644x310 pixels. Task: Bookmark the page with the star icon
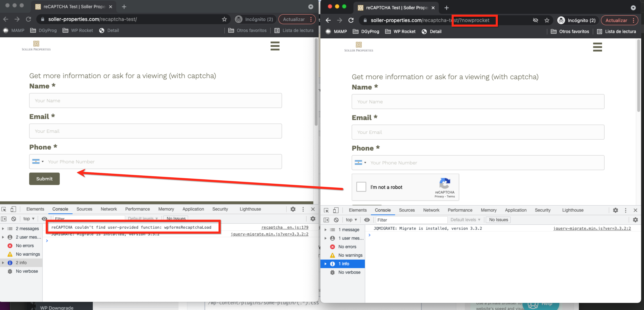[224, 19]
